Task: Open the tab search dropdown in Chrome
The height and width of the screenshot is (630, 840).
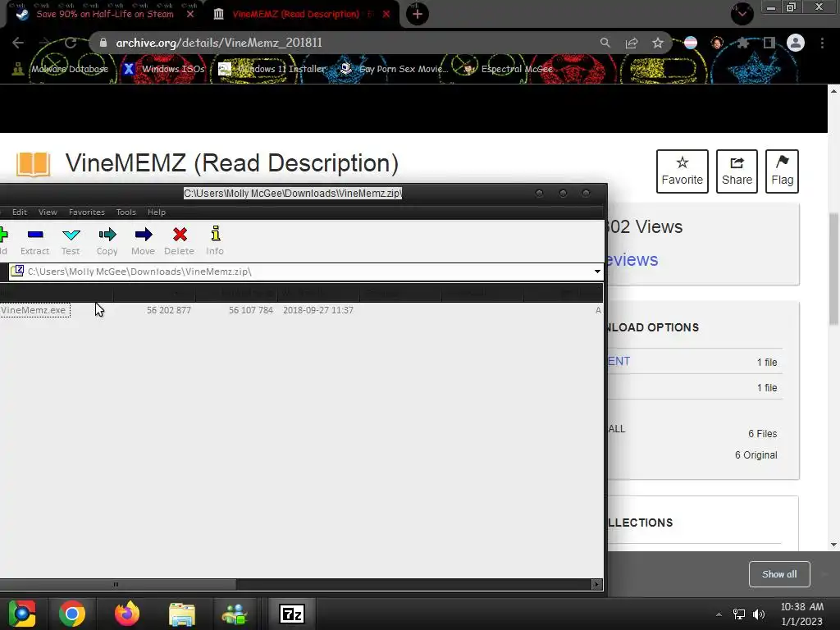Action: point(742,13)
